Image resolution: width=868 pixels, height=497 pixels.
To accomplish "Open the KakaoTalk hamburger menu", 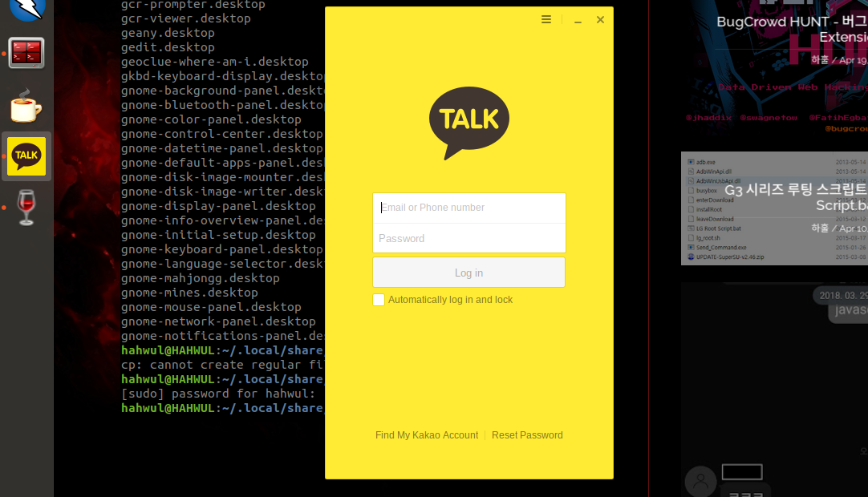I will click(x=546, y=20).
